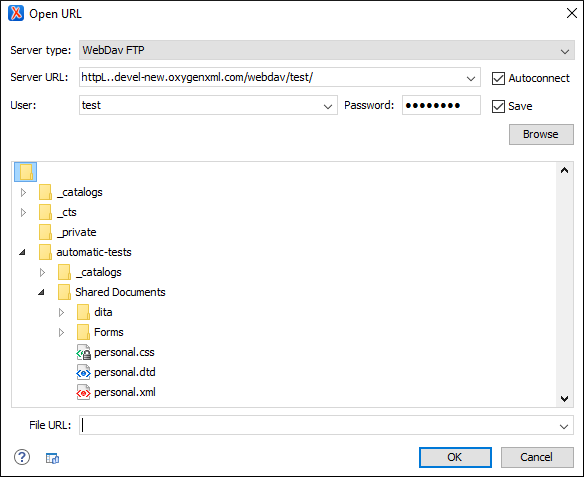584x477 pixels.
Task: Click the Forms folder icon
Action: (83, 332)
